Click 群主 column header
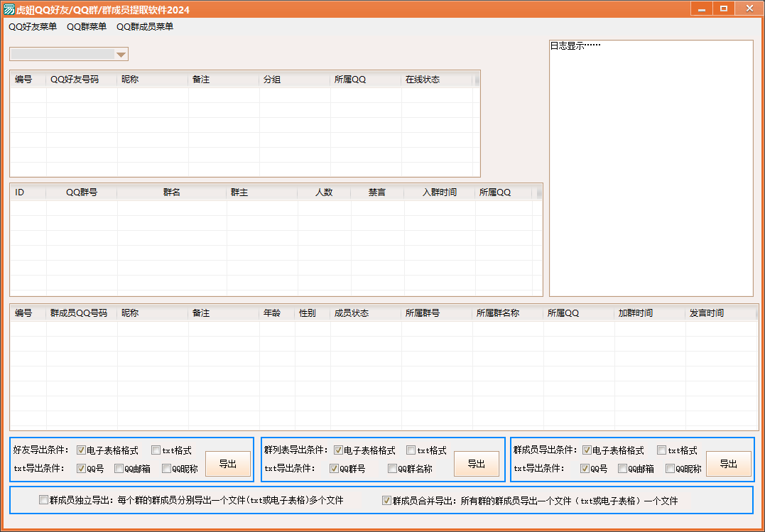 coord(262,192)
